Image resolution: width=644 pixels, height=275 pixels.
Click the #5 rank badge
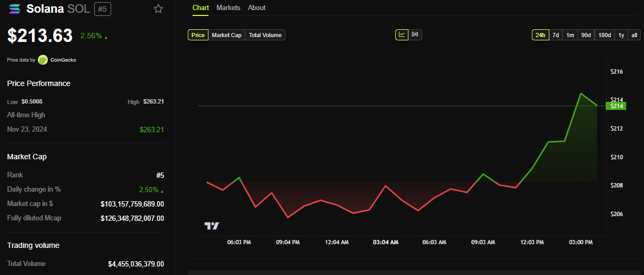click(103, 9)
